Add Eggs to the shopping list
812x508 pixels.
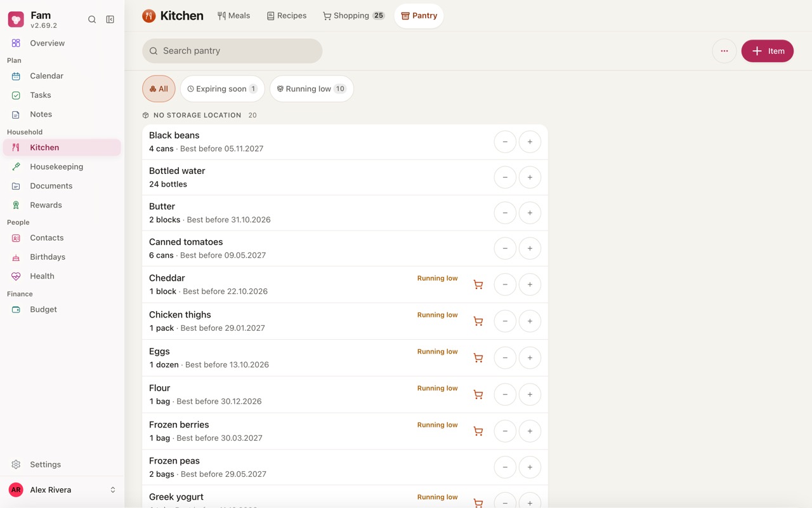click(478, 358)
